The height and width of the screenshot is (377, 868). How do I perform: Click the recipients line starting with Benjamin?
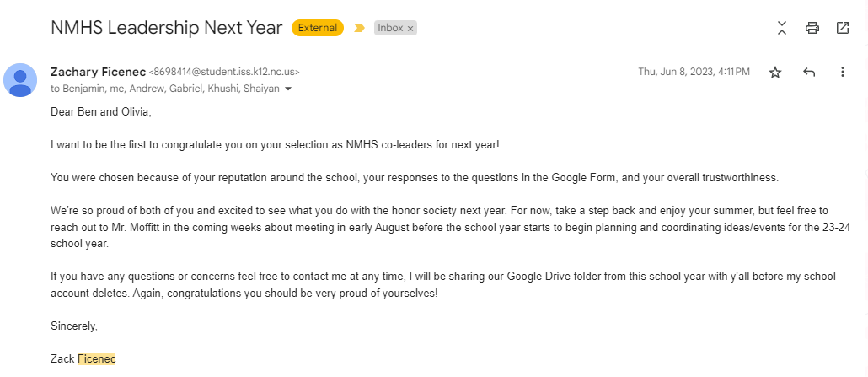165,89
